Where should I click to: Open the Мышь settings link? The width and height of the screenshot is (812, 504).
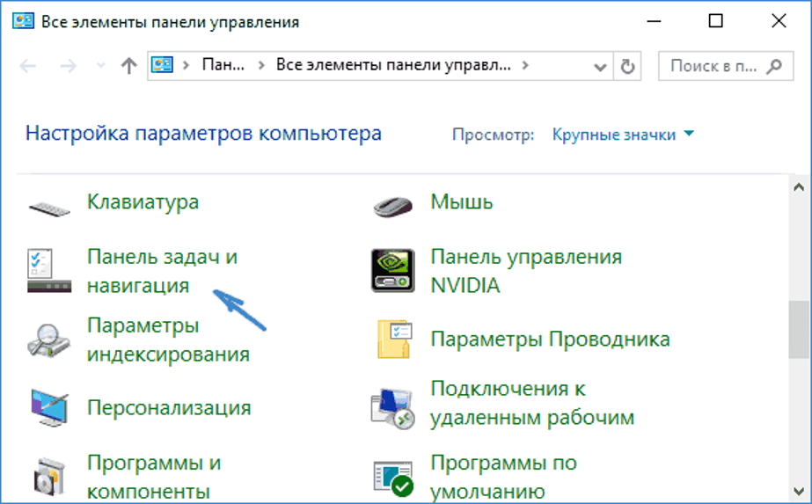click(x=461, y=202)
